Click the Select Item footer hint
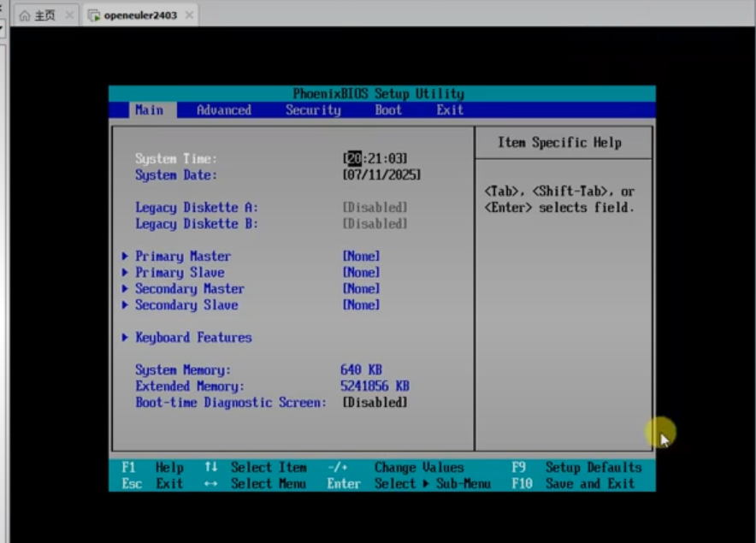 256,467
